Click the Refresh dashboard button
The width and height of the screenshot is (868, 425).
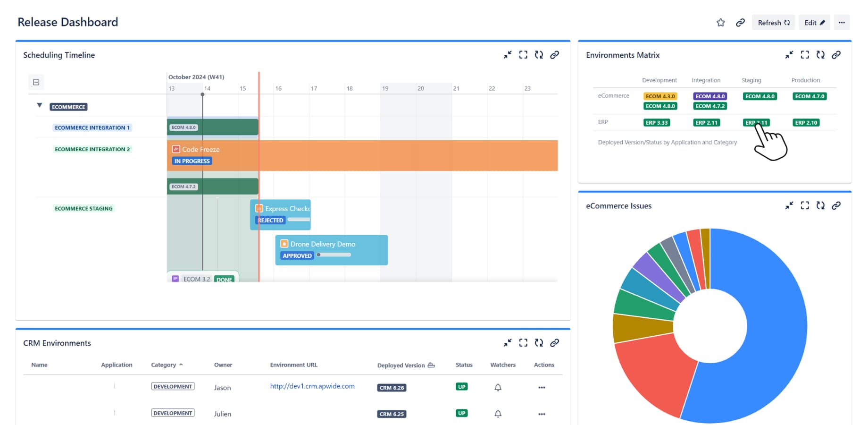pos(773,23)
